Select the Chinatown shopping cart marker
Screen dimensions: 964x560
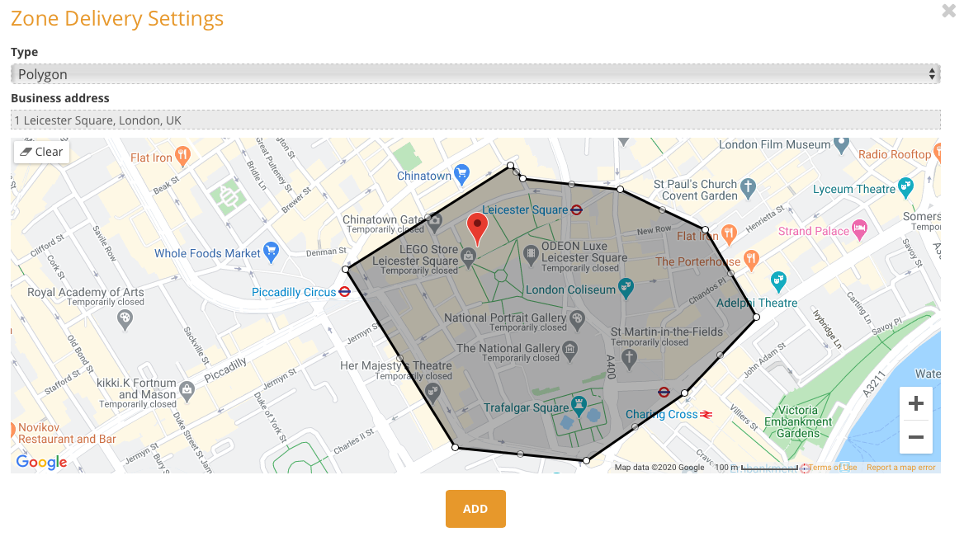(461, 174)
